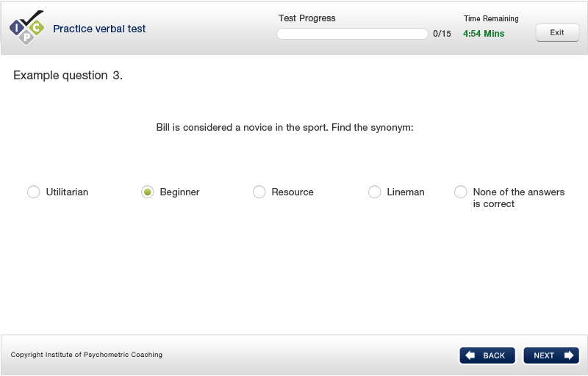The image size is (588, 376).
Task: Exit the practice test
Action: coord(557,32)
